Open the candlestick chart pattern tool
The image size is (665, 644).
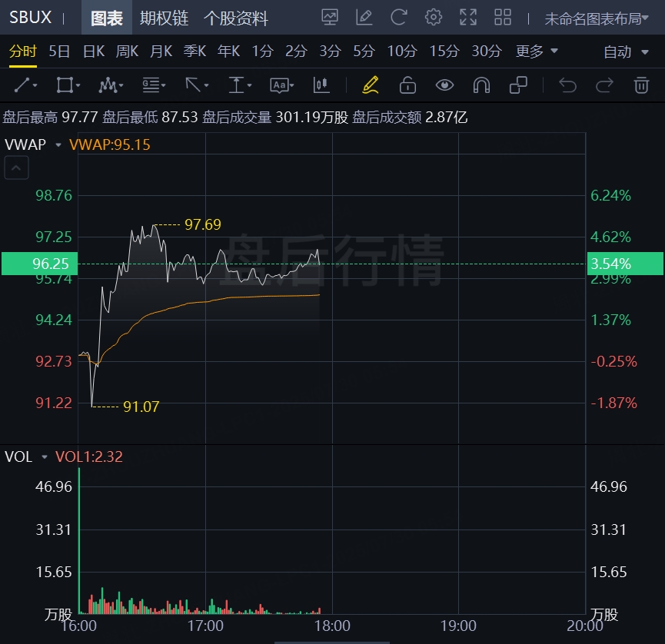pyautogui.click(x=321, y=85)
